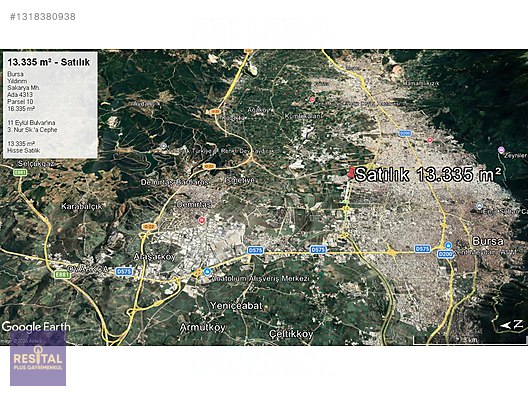
Task: Click the Çeltikköy place label
Action: point(291,334)
